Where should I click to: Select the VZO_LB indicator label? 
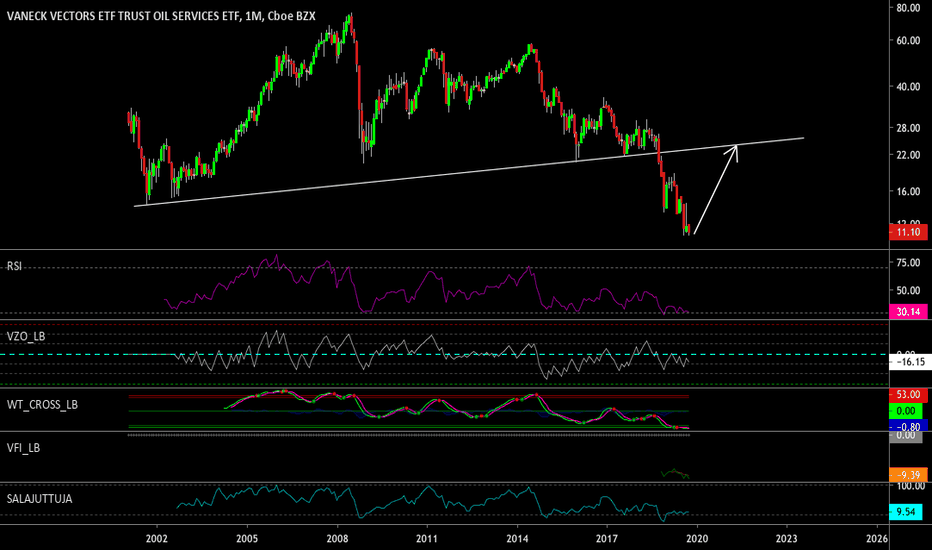(x=26, y=337)
